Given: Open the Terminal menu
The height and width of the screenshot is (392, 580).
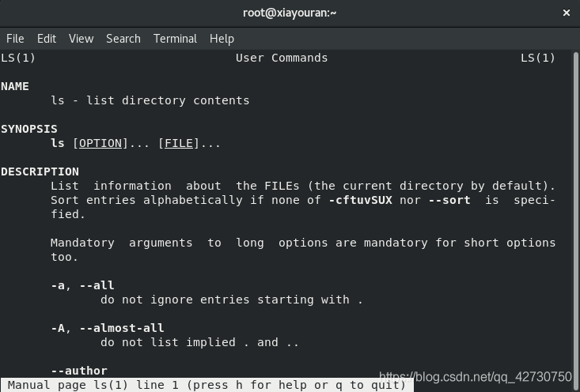Looking at the screenshot, I should click(175, 39).
